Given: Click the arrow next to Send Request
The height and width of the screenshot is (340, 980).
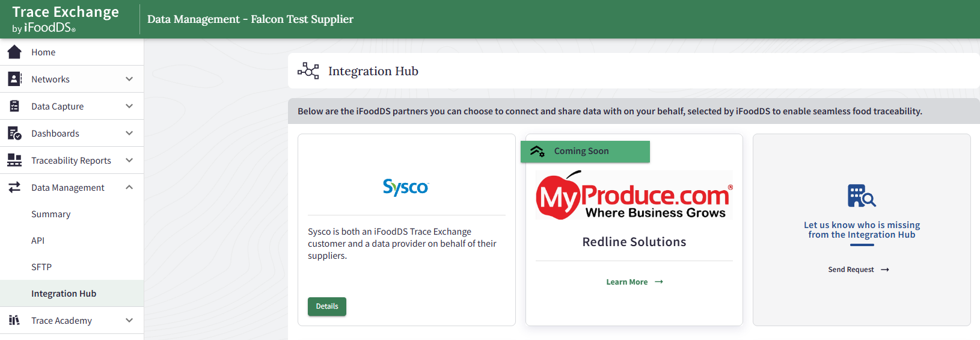Looking at the screenshot, I should [885, 270].
